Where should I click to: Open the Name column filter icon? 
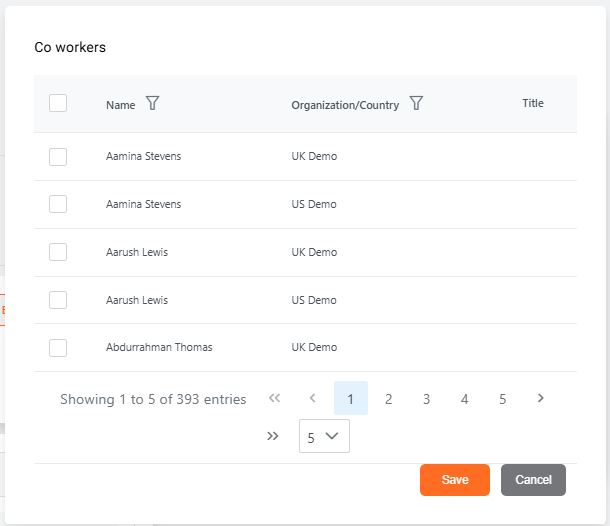pos(152,103)
